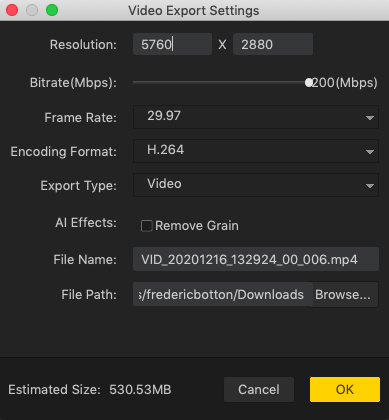The image size is (389, 420).
Task: Click the File Path text field
Action: pos(222,295)
